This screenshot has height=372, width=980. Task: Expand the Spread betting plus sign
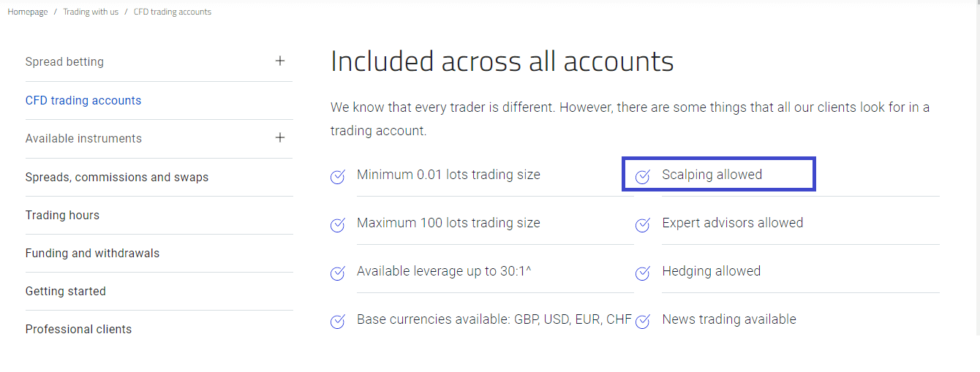[280, 61]
